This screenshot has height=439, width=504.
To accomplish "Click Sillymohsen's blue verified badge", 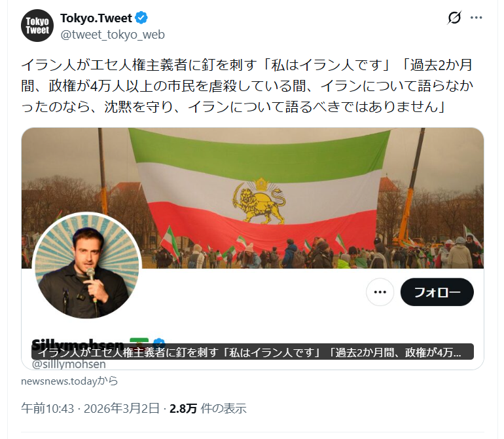I will pos(159,341).
